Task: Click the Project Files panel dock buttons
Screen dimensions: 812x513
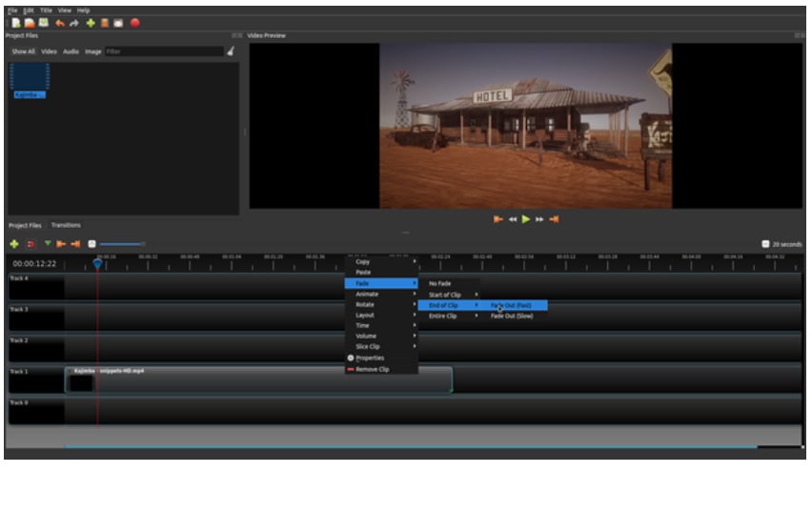Action: (237, 35)
